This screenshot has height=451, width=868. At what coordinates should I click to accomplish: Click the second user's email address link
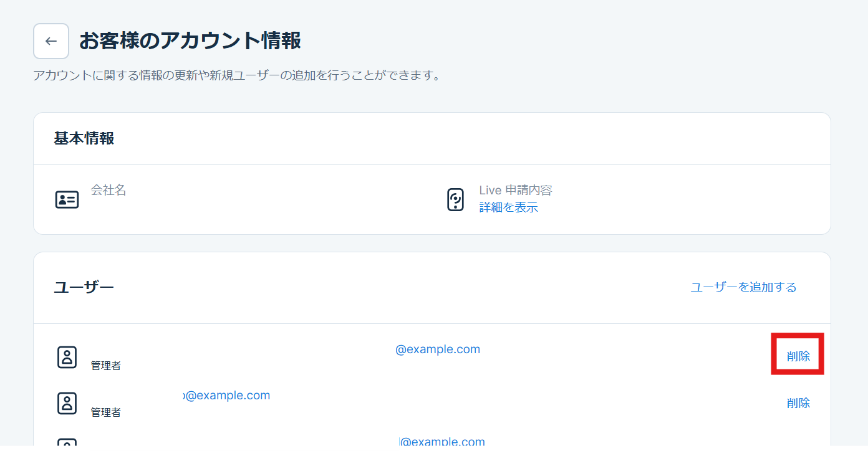pyautogui.click(x=227, y=396)
